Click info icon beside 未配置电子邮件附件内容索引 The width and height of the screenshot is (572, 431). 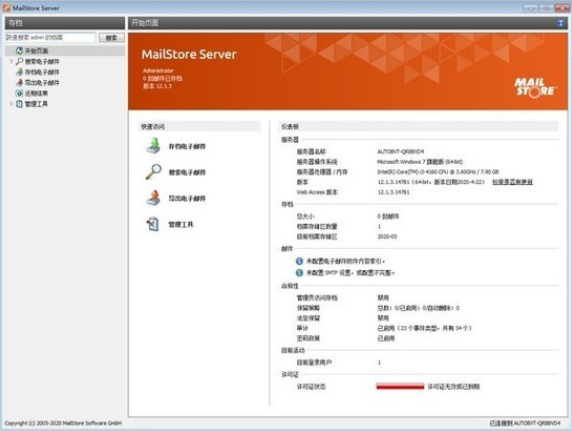click(x=299, y=261)
